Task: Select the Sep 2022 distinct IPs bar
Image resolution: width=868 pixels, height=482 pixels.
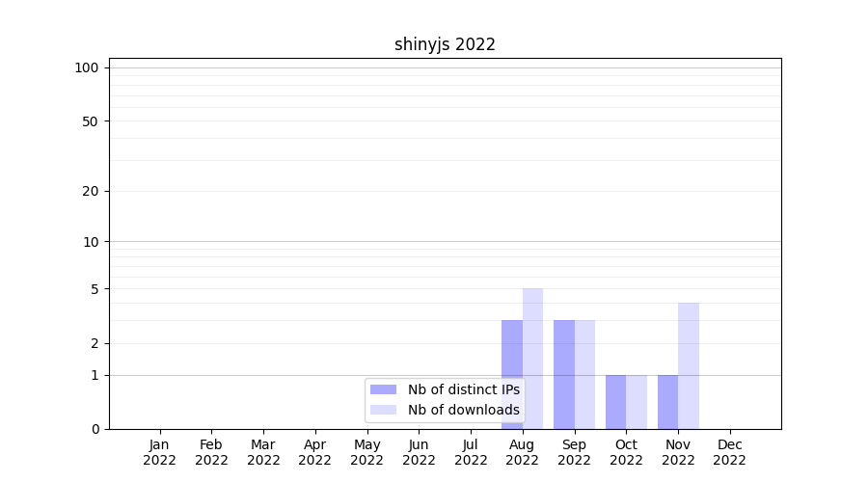Action: pos(564,374)
